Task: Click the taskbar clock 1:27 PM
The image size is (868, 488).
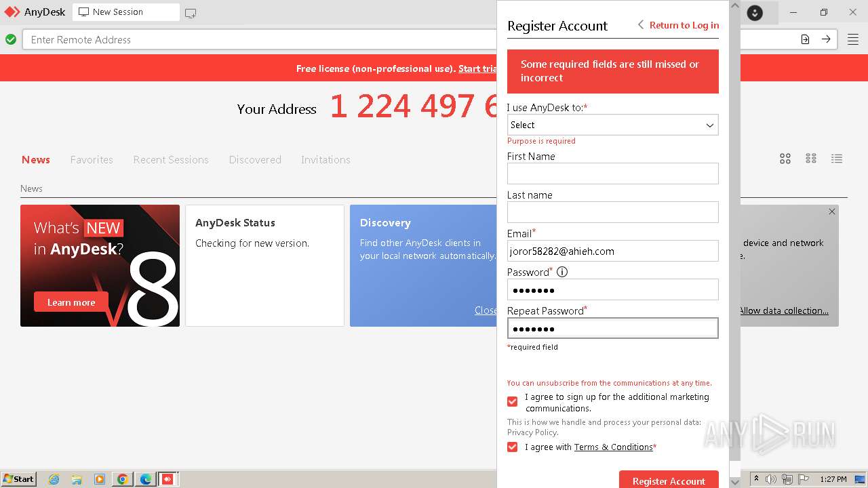Action: [833, 479]
